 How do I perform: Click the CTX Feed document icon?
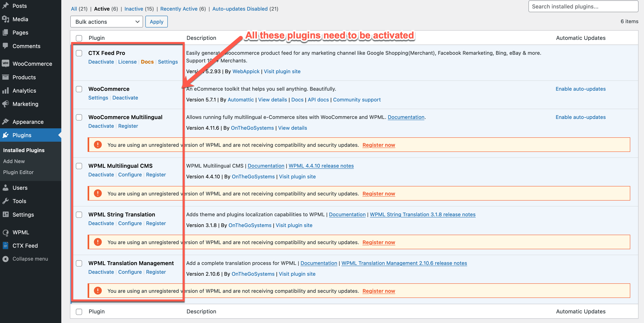point(6,246)
